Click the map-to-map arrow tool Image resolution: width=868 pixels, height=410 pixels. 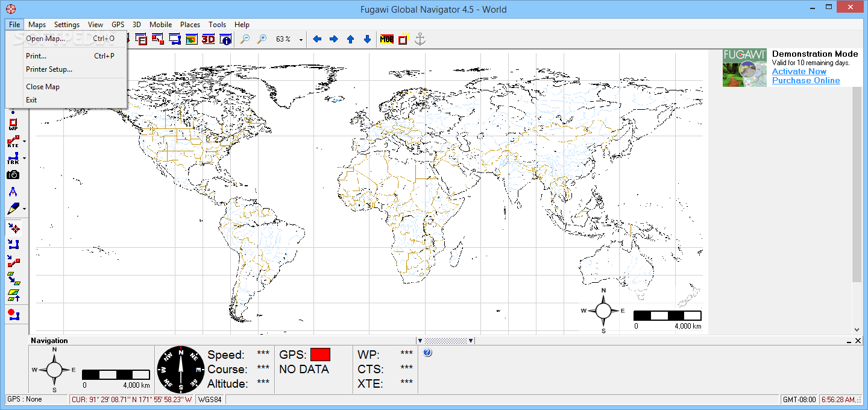[13, 278]
